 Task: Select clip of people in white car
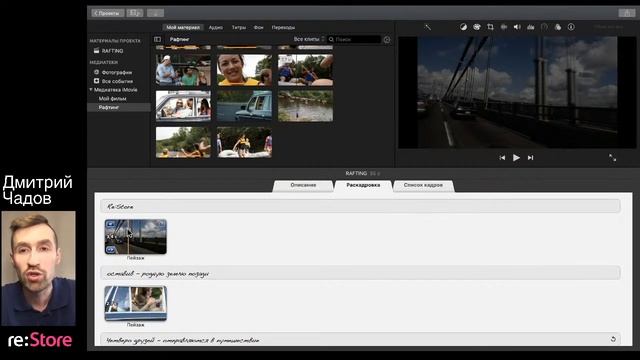coord(183,106)
